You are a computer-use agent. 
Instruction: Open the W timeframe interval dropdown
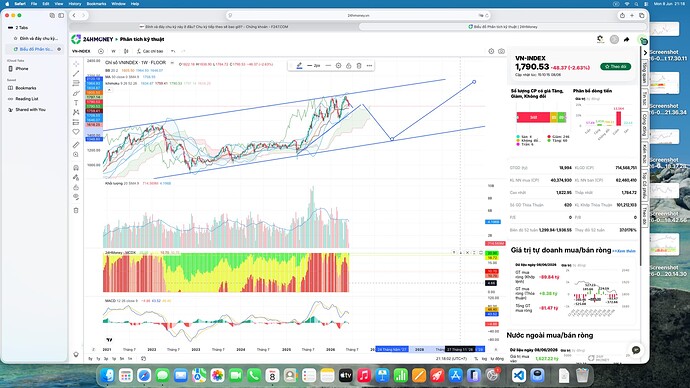pos(113,51)
